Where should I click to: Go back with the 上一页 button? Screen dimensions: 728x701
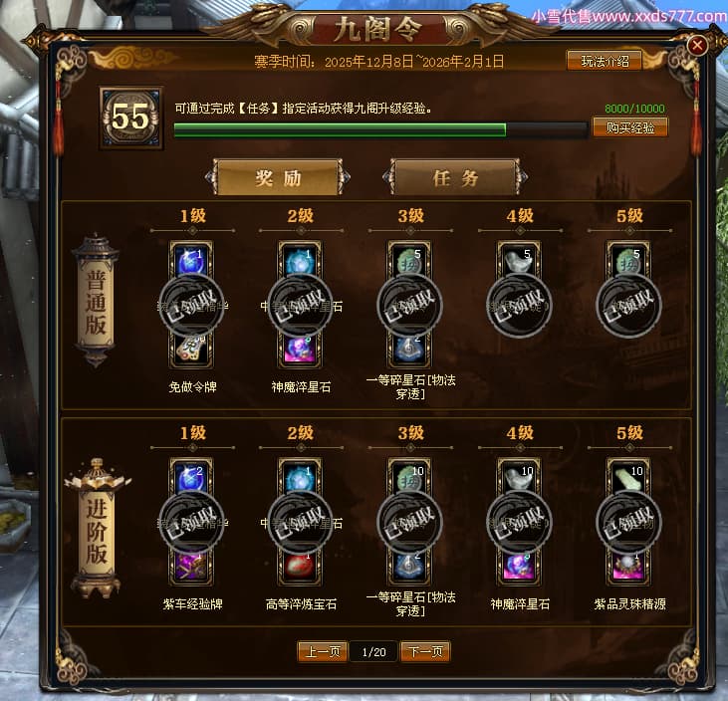tap(323, 652)
